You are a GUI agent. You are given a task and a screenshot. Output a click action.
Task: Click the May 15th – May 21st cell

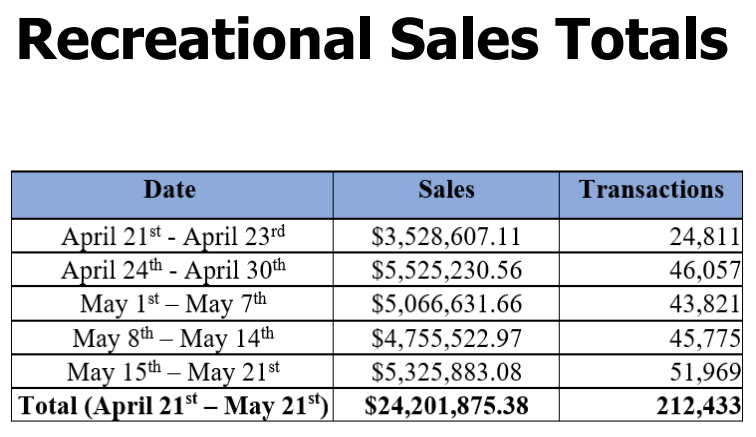(x=173, y=372)
